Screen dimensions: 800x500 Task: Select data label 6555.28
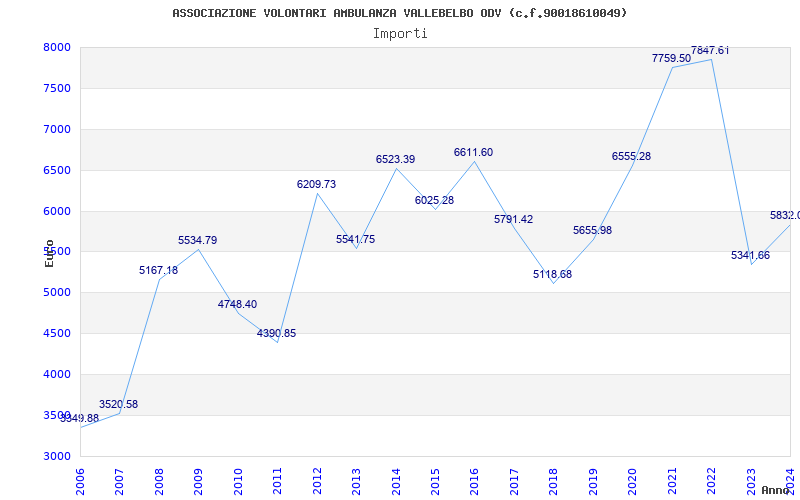coord(632,157)
